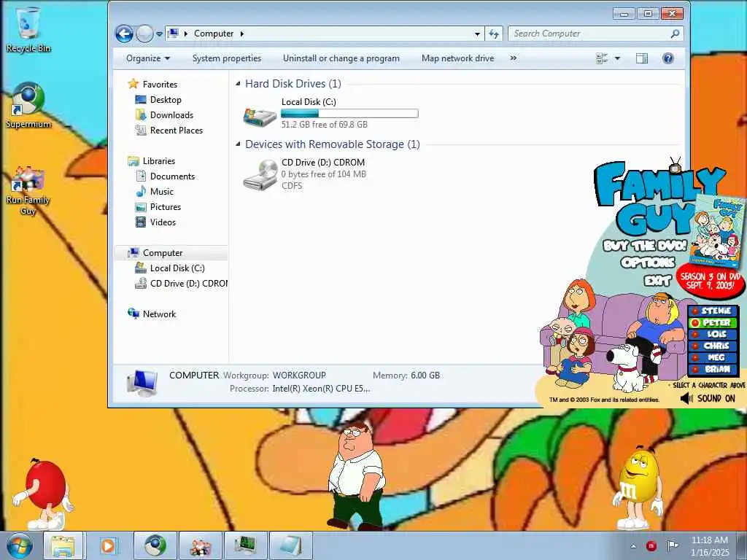Viewport: 747px width, 560px height.
Task: Open Recycle Bin desktop icon
Action: [x=28, y=29]
